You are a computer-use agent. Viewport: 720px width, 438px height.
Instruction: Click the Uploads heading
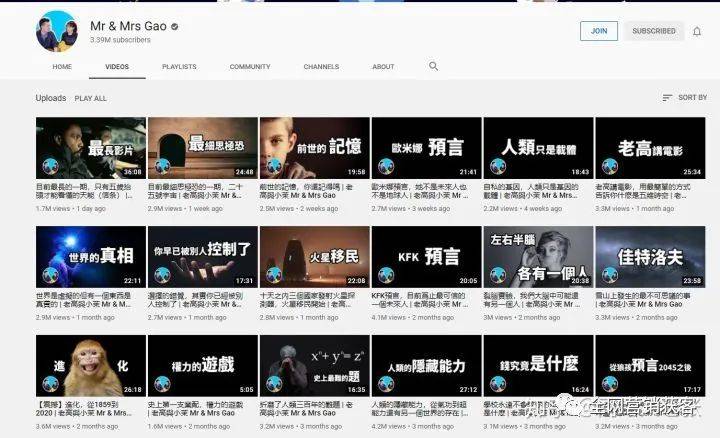coord(51,98)
